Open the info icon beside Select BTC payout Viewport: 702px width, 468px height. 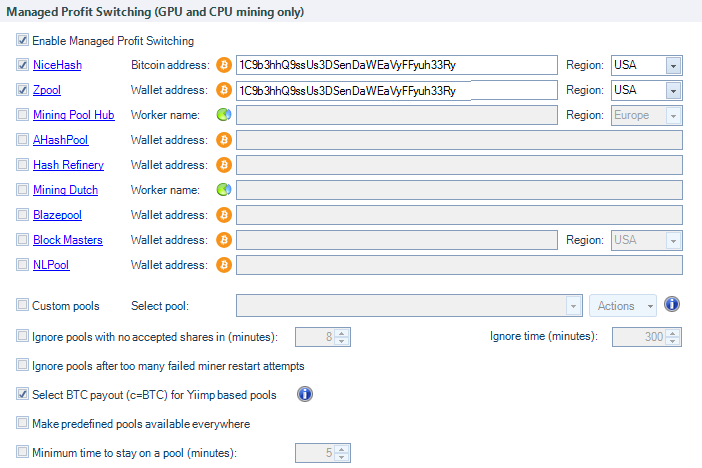305,394
